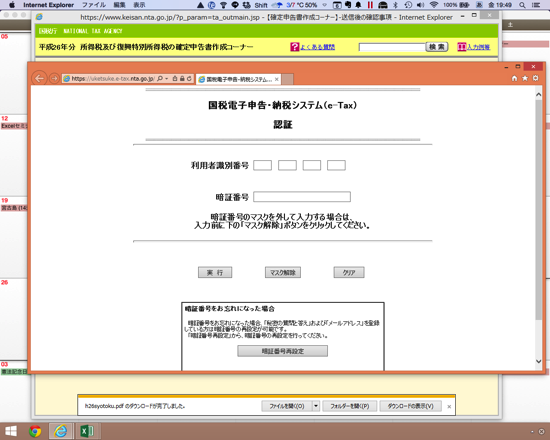Click ダウンロードの表示(V) button
Screen dimensions: 550x440
[410, 406]
